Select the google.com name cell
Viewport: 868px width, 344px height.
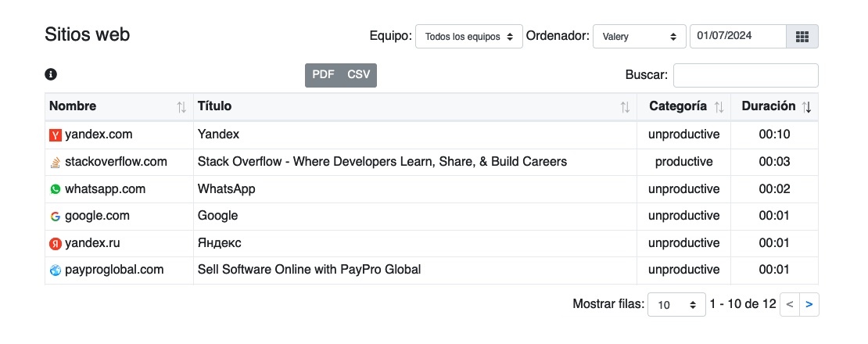tap(119, 217)
